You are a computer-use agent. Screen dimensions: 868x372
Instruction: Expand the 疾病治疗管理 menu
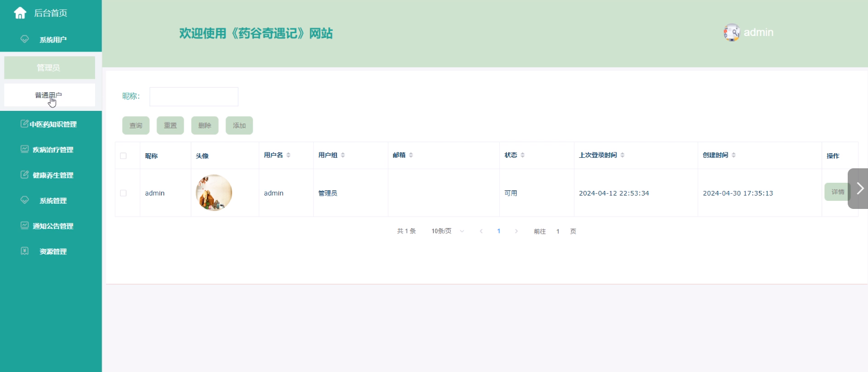(50, 149)
